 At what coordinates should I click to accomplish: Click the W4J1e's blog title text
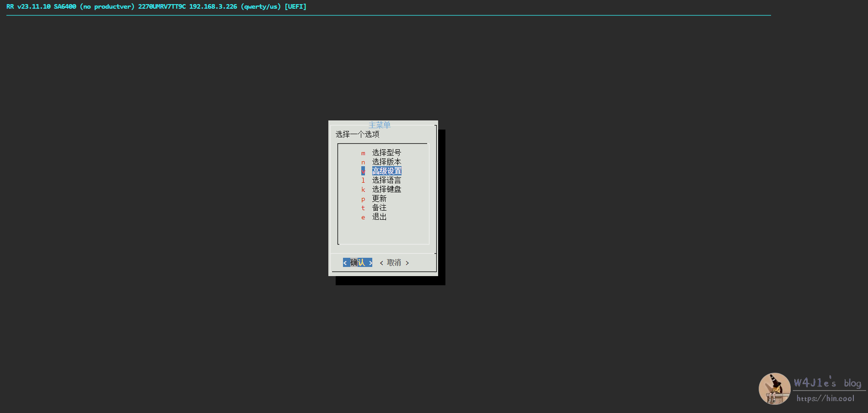point(827,383)
